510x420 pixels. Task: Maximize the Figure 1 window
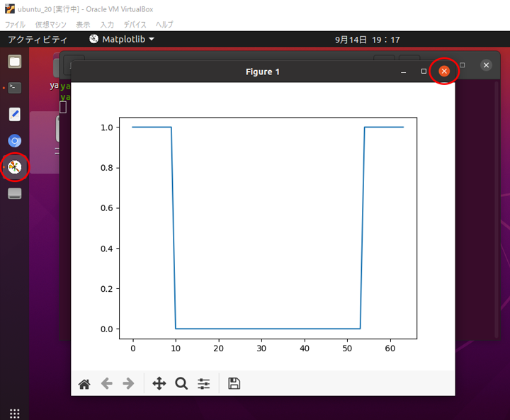[424, 71]
